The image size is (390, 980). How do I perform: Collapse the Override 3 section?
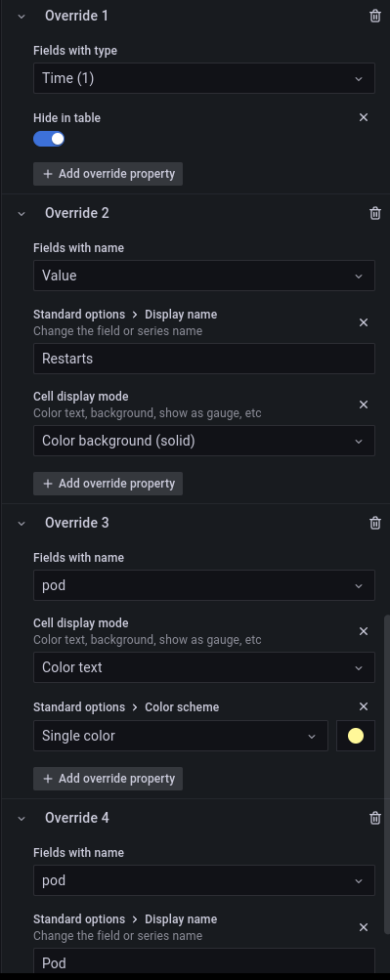point(22,523)
